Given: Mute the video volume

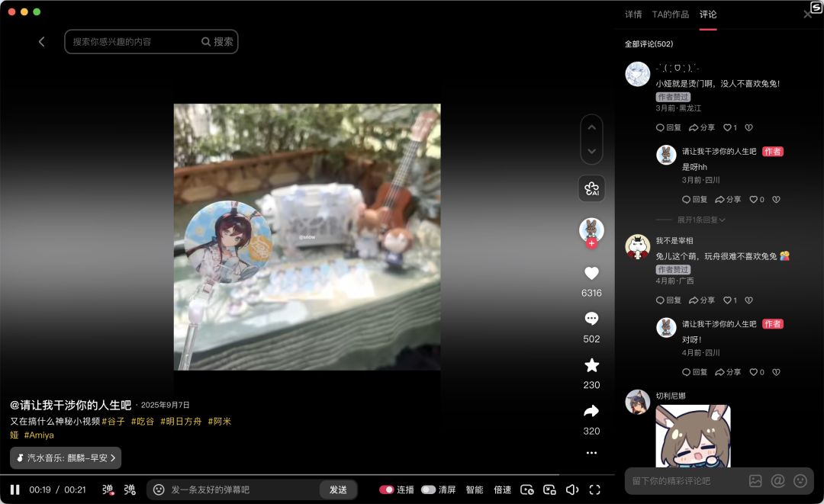Looking at the screenshot, I should pos(573,490).
